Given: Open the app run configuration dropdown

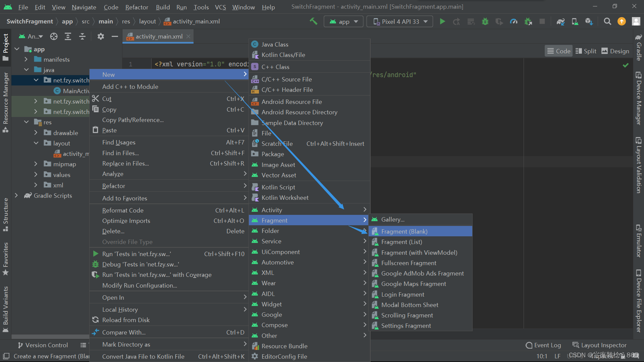Looking at the screenshot, I should 343,21.
